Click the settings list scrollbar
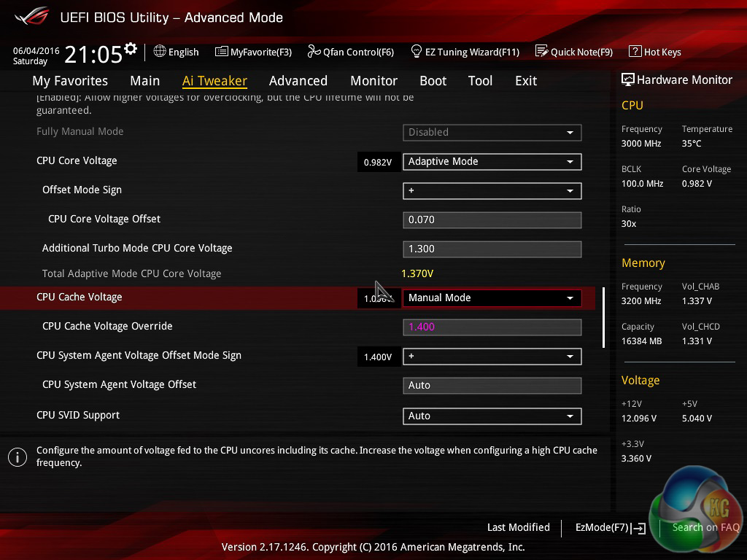747x560 pixels. click(603, 317)
